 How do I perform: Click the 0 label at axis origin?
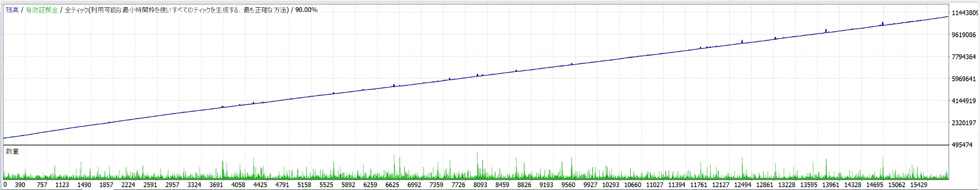tap(5, 185)
